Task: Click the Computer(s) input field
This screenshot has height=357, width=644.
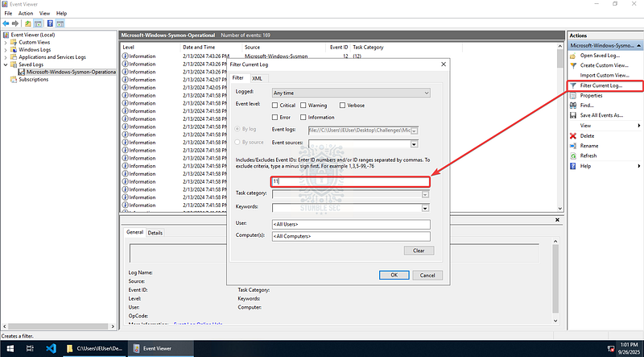Action: 351,236
